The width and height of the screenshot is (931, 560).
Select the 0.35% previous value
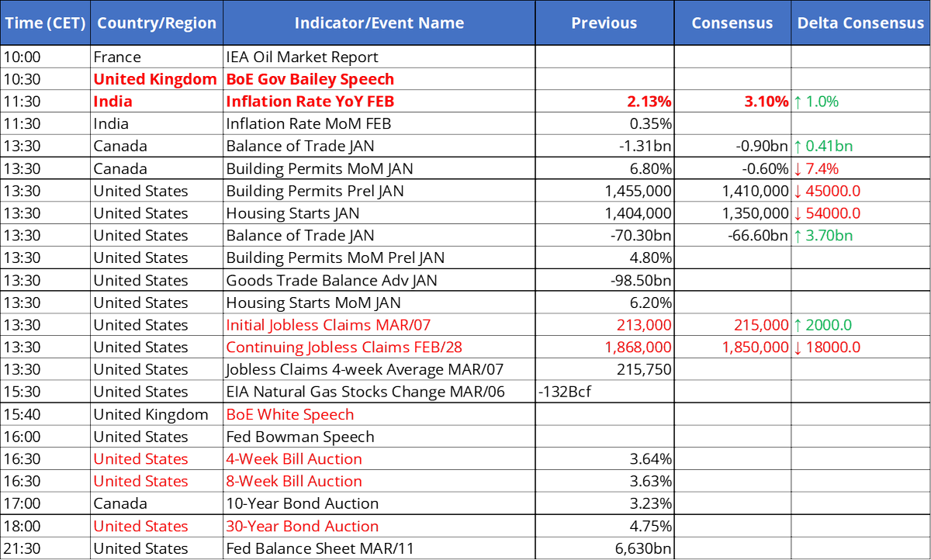tap(604, 124)
